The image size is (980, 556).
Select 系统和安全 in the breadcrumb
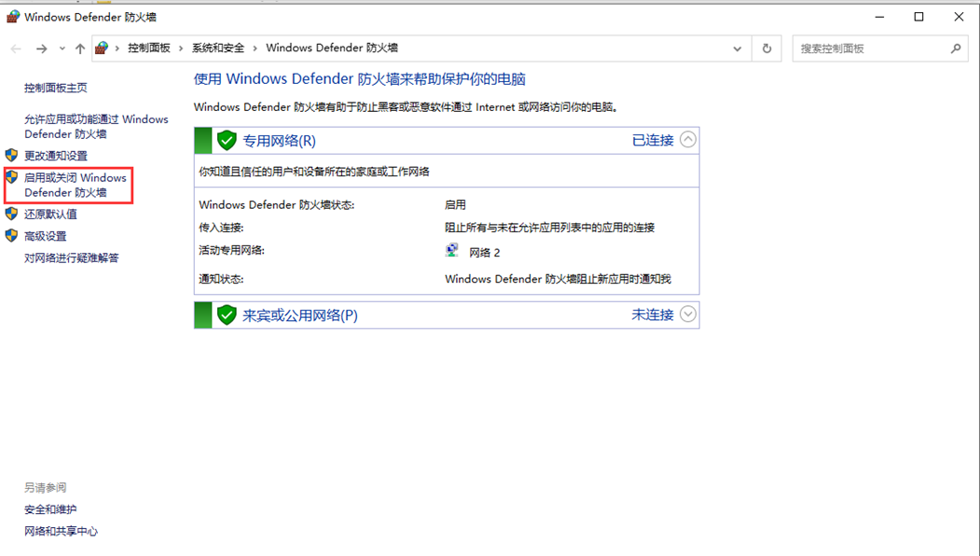click(x=218, y=49)
